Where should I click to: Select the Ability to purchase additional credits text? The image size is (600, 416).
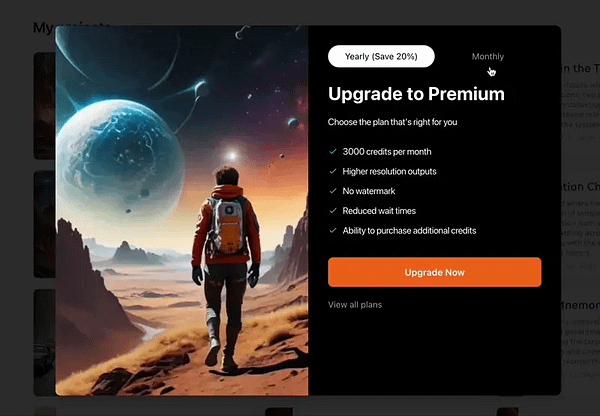(x=409, y=231)
